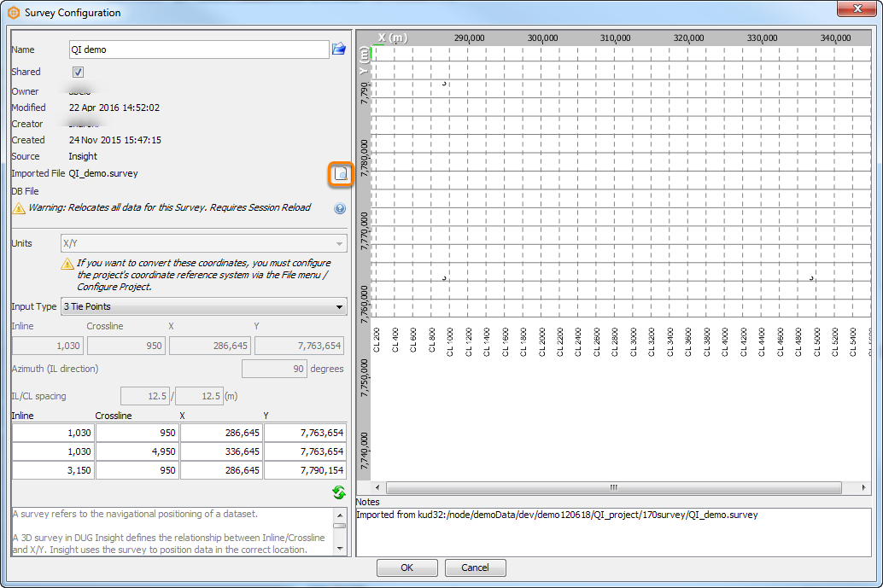Screen dimensions: 883x588
Task: Click the map scrollbar right arrow
Action: [x=863, y=487]
